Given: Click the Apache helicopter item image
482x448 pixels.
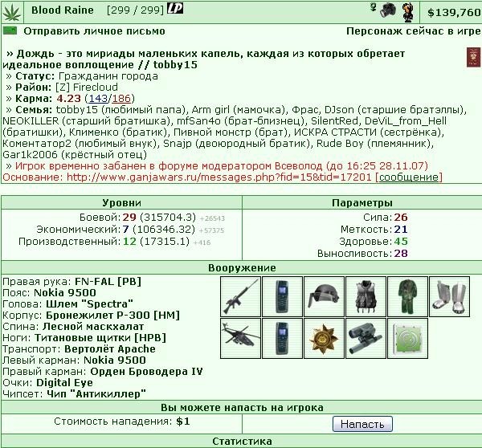Looking at the screenshot, I should click(x=240, y=338).
